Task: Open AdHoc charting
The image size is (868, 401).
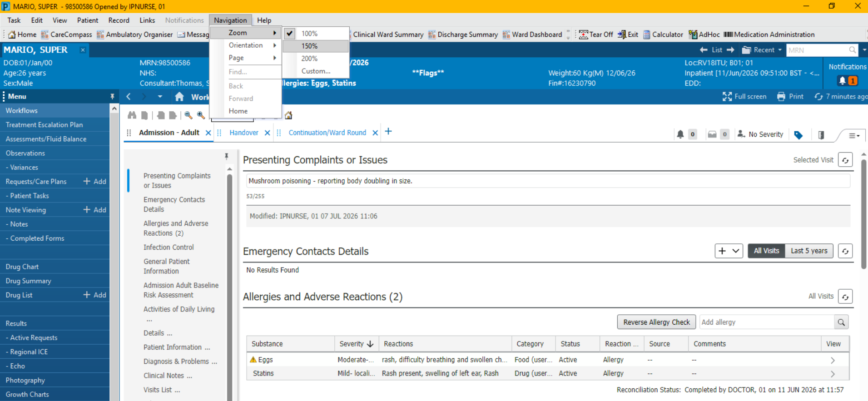Action: point(704,35)
